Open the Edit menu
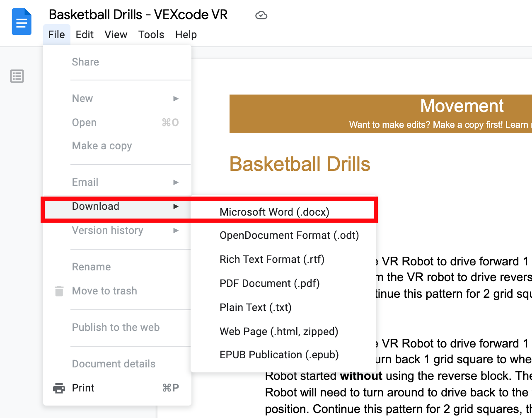Viewport: 532px width, 418px height. [x=85, y=34]
